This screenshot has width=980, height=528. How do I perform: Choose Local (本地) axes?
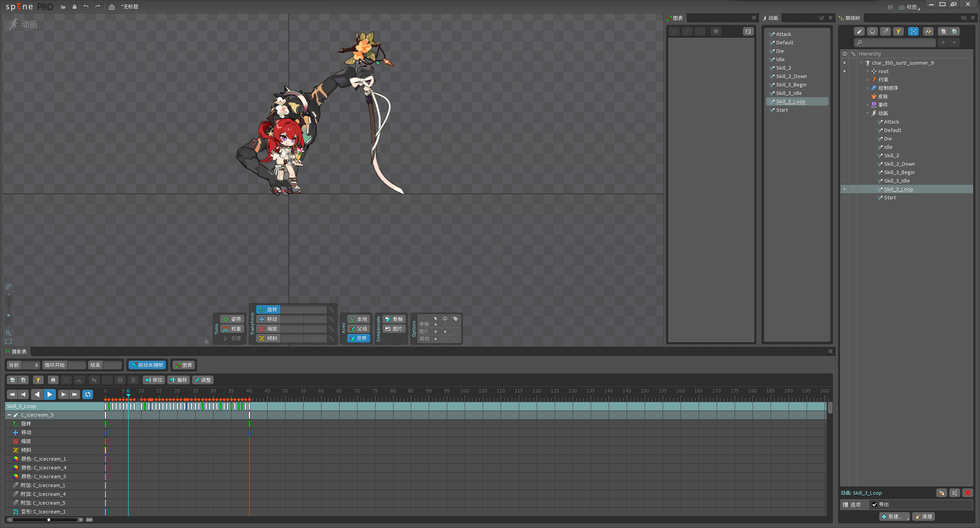point(359,319)
